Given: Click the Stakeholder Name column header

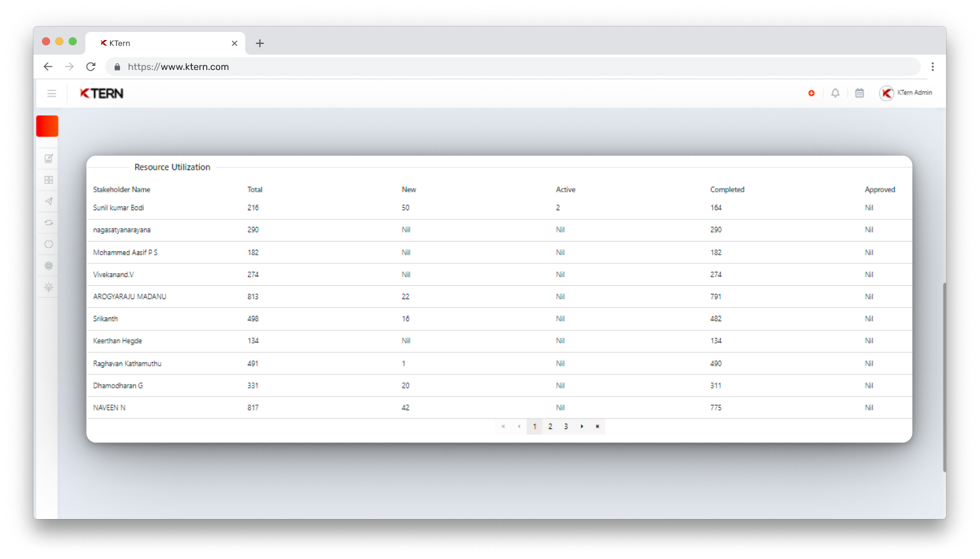Looking at the screenshot, I should 122,190.
